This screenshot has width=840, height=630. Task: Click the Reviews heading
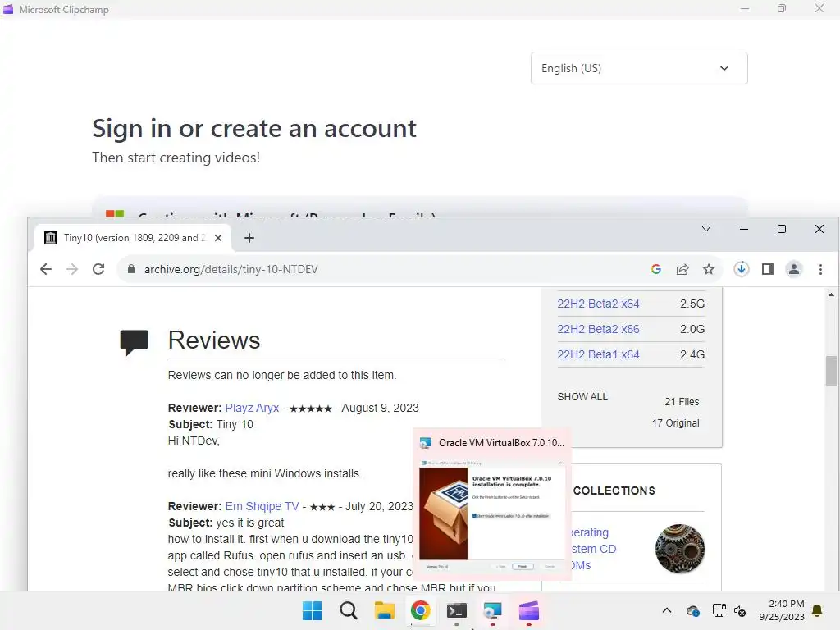[x=214, y=340]
